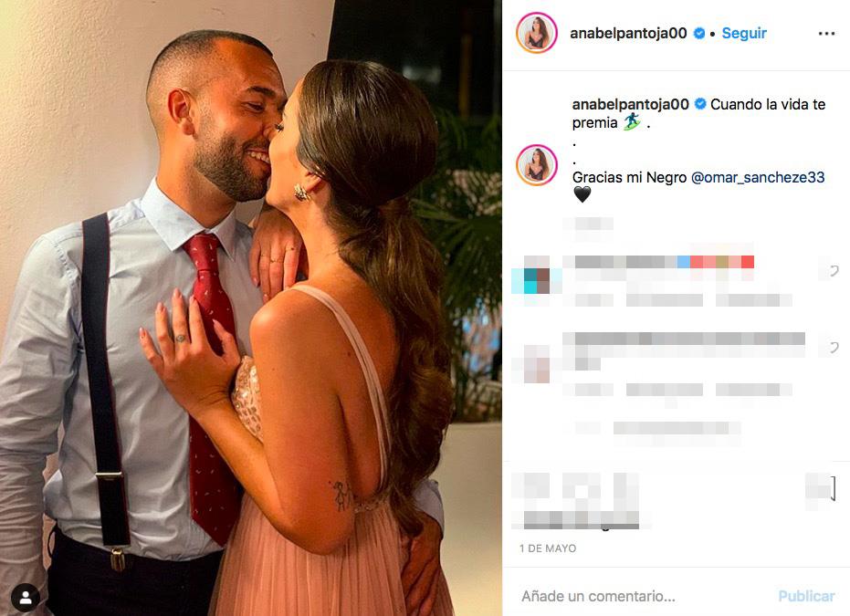Open the three-dot more options menu
Screen dimensions: 850x616
tap(826, 34)
